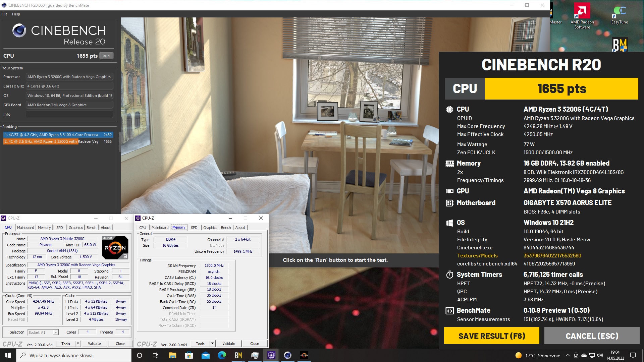Open SPD tab in right CPU-Z window

pos(194,228)
